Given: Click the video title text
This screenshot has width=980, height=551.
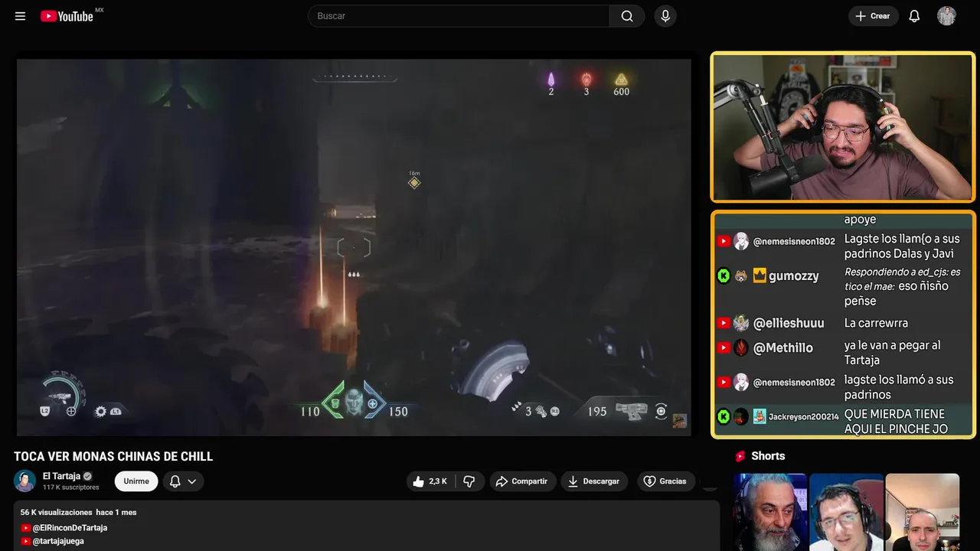Looking at the screenshot, I should click(113, 457).
